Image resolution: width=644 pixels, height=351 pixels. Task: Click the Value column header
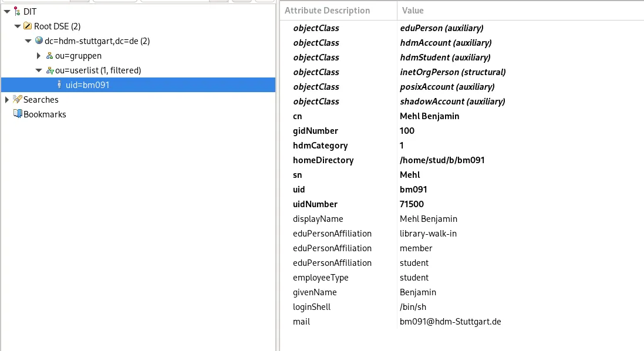click(413, 11)
